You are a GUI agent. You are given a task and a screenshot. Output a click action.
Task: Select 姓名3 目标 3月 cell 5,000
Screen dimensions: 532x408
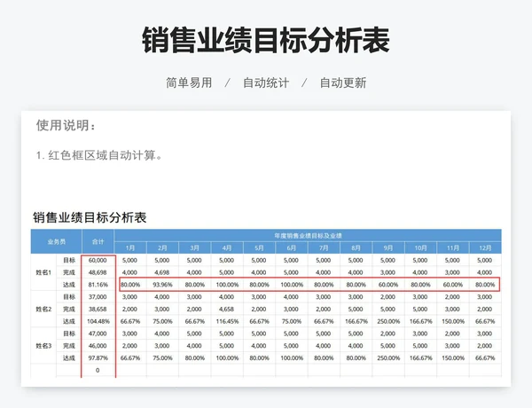[194, 333]
